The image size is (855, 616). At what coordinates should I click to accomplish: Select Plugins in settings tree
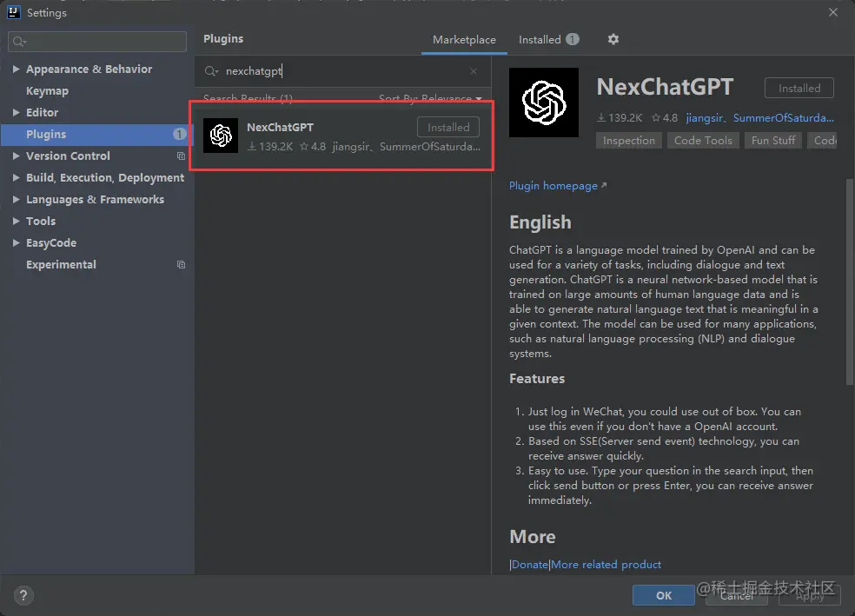(97, 134)
